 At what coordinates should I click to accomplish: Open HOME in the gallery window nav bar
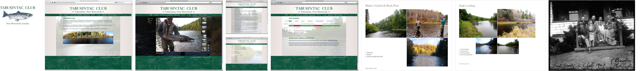151,15
